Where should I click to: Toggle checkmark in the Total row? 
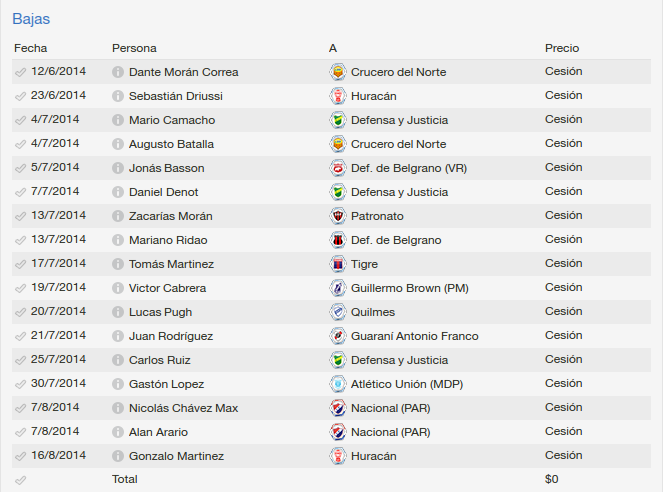(x=20, y=480)
